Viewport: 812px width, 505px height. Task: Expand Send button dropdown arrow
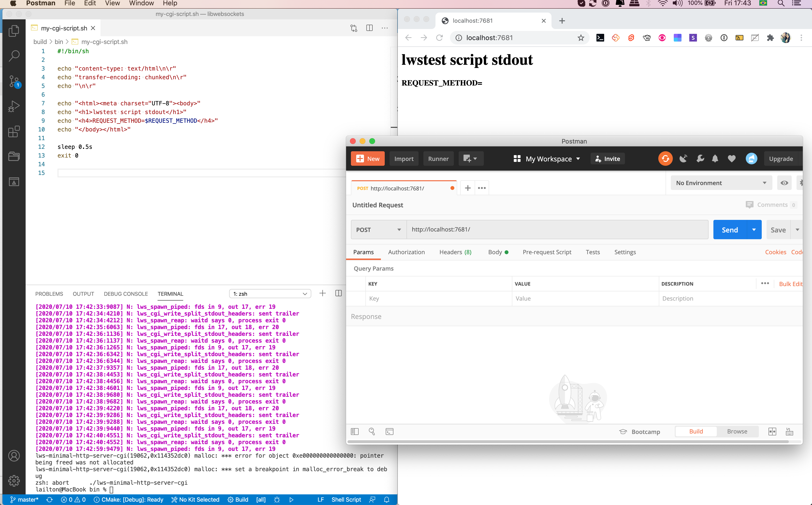click(754, 230)
